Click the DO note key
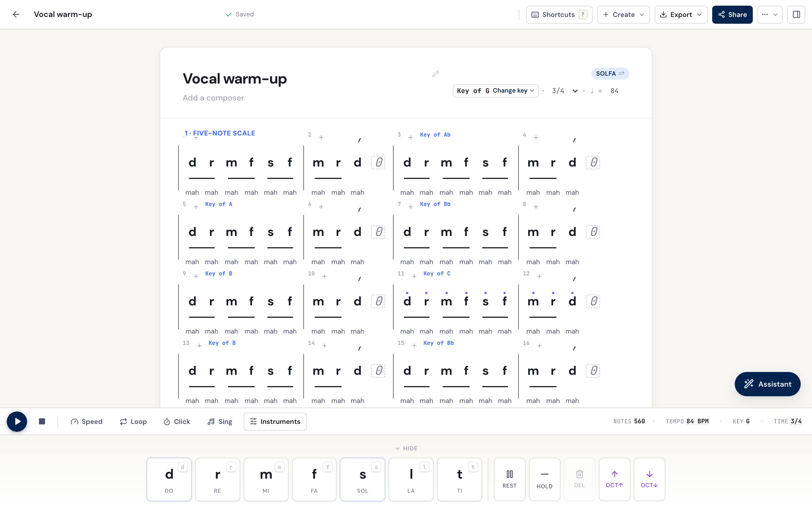The image size is (812, 508). click(x=169, y=479)
